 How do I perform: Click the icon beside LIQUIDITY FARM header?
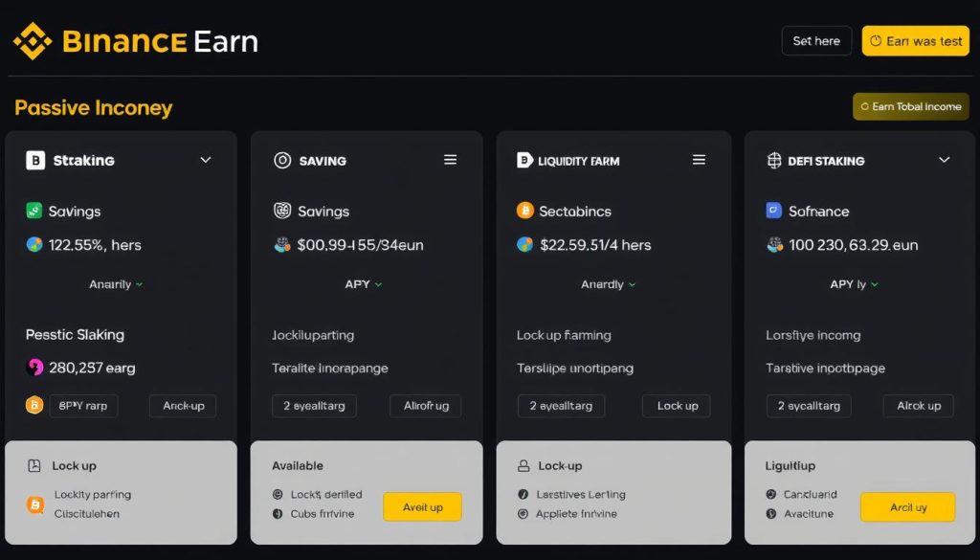tap(524, 161)
